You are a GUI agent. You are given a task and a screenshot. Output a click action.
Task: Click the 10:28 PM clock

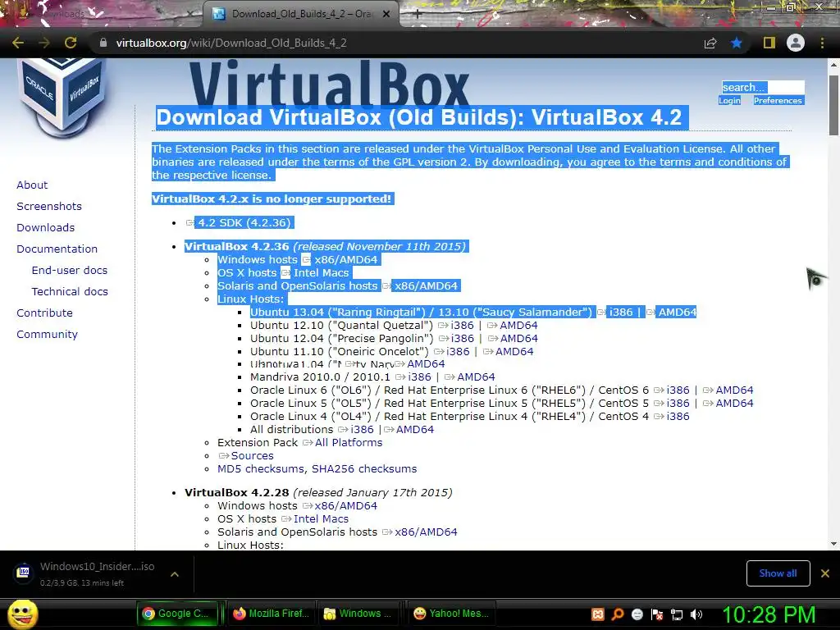tap(769, 614)
